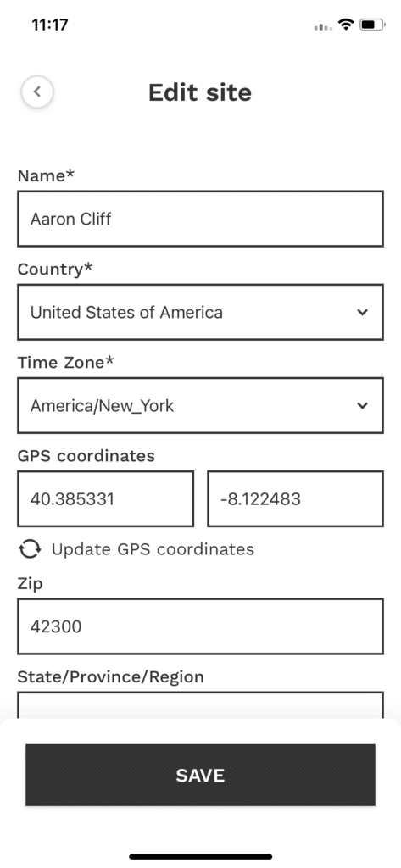Save the site changes
401x868 pixels.
coord(200,775)
